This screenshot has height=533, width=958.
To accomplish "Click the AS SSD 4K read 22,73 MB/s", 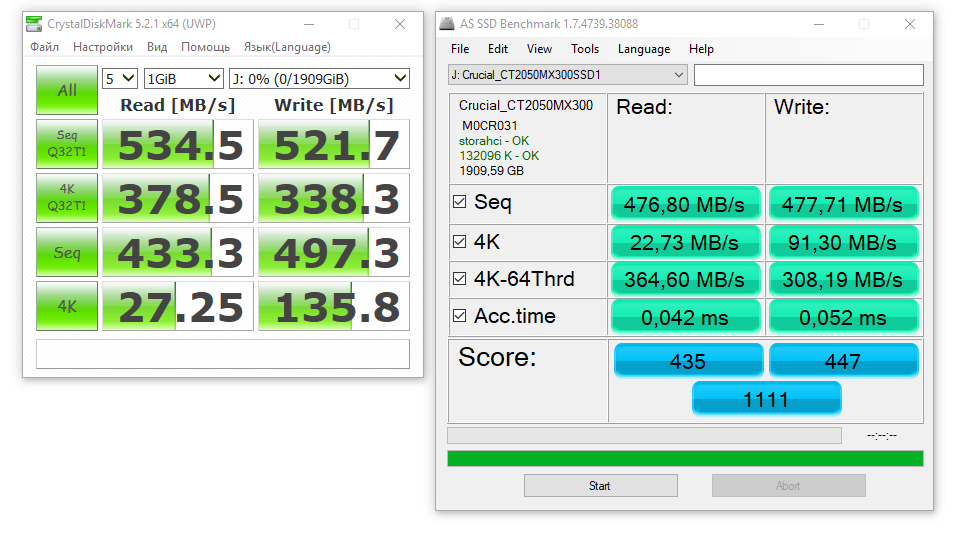I will (686, 242).
